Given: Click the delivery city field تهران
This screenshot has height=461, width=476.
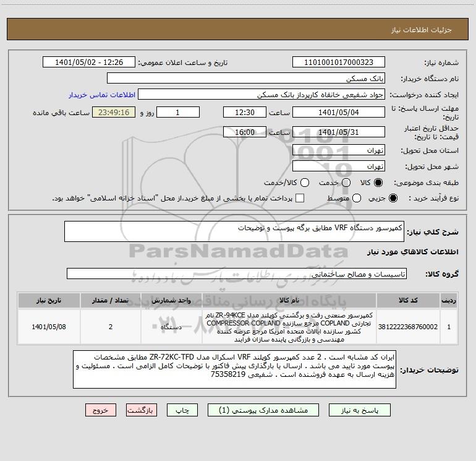Looking at the screenshot, I should pyautogui.click(x=339, y=166).
